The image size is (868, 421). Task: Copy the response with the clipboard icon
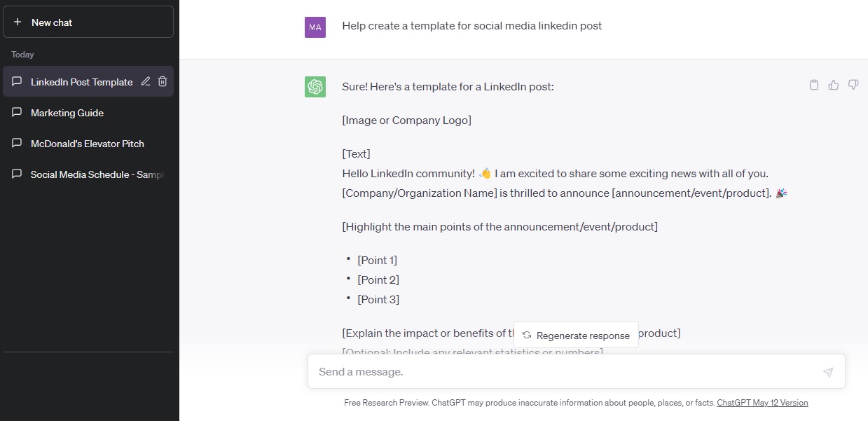(814, 85)
